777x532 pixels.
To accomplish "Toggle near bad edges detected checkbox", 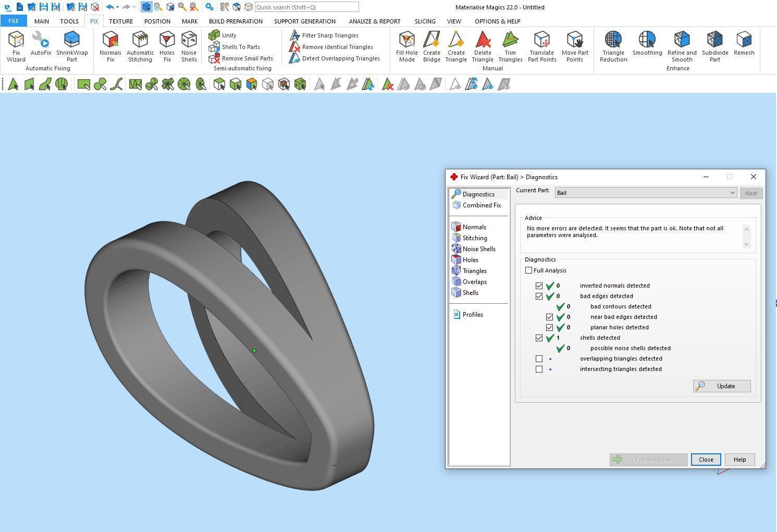I will click(x=550, y=317).
